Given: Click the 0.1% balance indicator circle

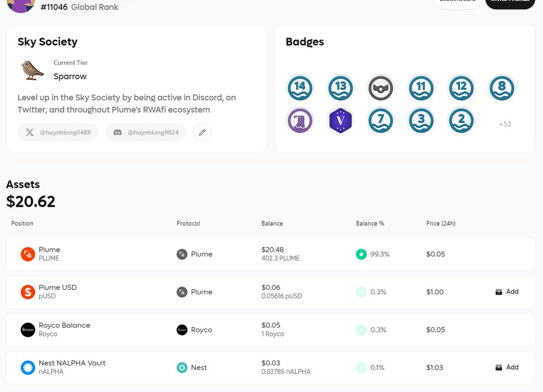Looking at the screenshot, I should tap(361, 368).
